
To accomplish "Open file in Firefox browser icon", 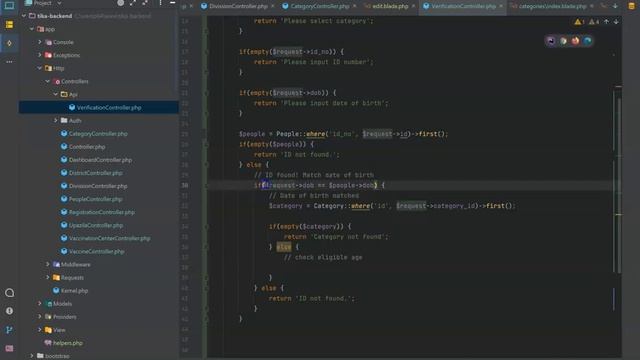I will tap(576, 41).
